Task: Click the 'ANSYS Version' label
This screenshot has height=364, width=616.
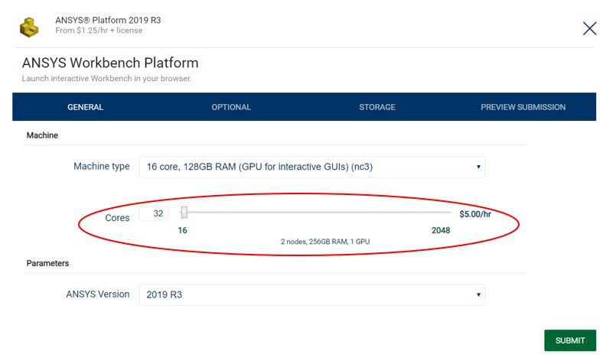Action: [x=97, y=294]
